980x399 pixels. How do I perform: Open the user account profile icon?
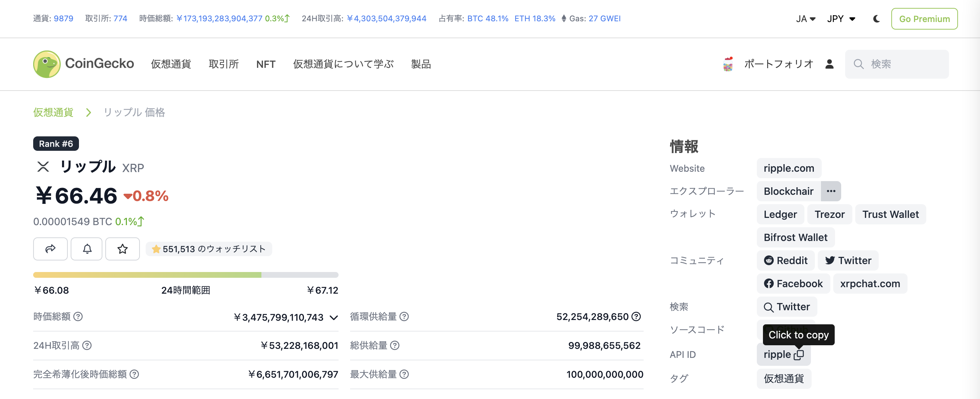tap(830, 64)
